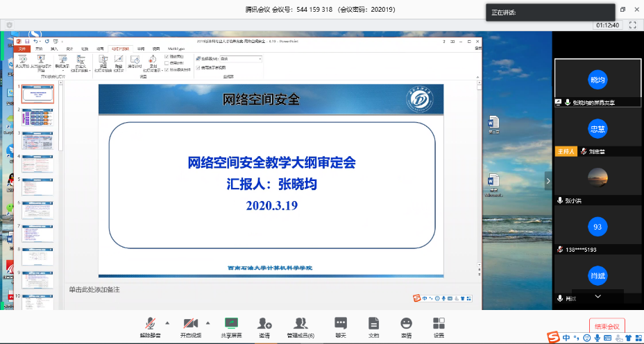Viewport: 644px width, 344px height.
Task: Open the 文档 documents icon
Action: pyautogui.click(x=373, y=323)
